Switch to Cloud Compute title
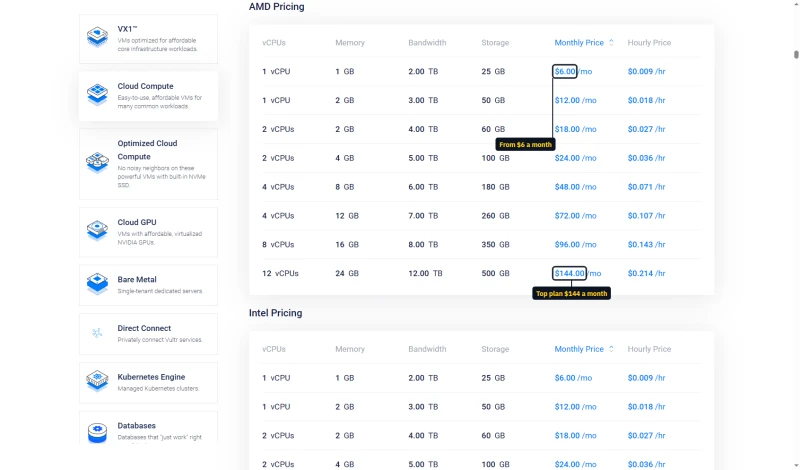Viewport: 800px width, 470px height. (145, 86)
